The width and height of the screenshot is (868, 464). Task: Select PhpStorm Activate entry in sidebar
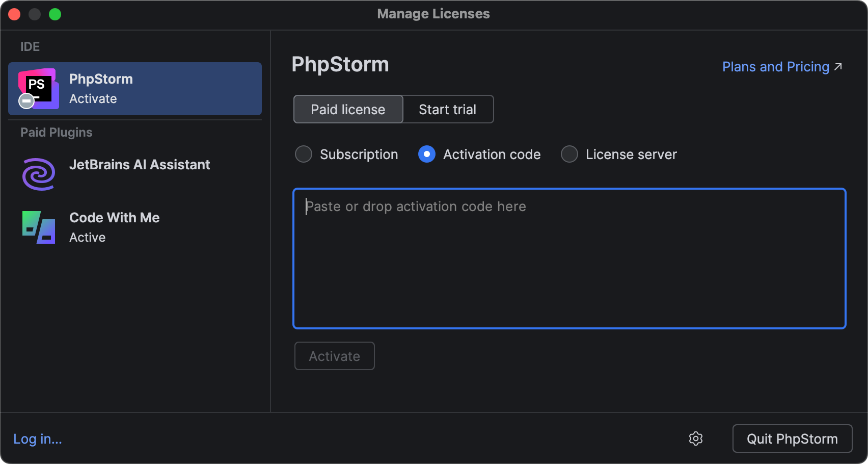tap(135, 89)
